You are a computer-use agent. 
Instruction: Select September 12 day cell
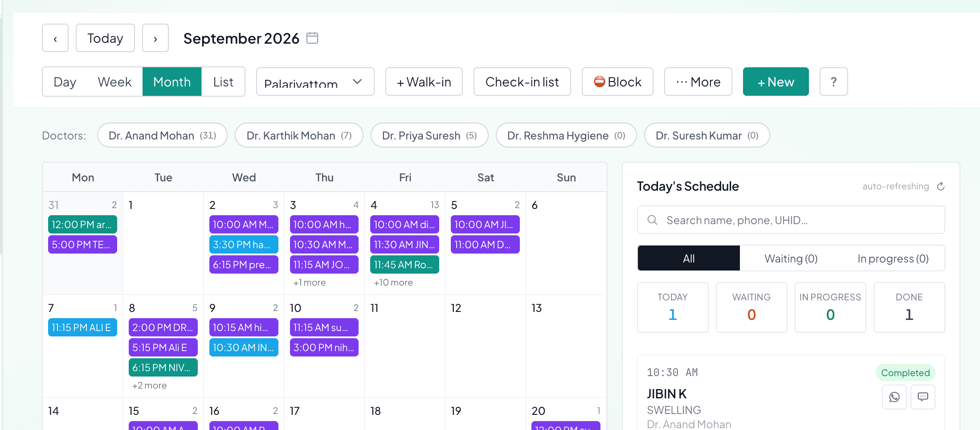pyautogui.click(x=485, y=346)
